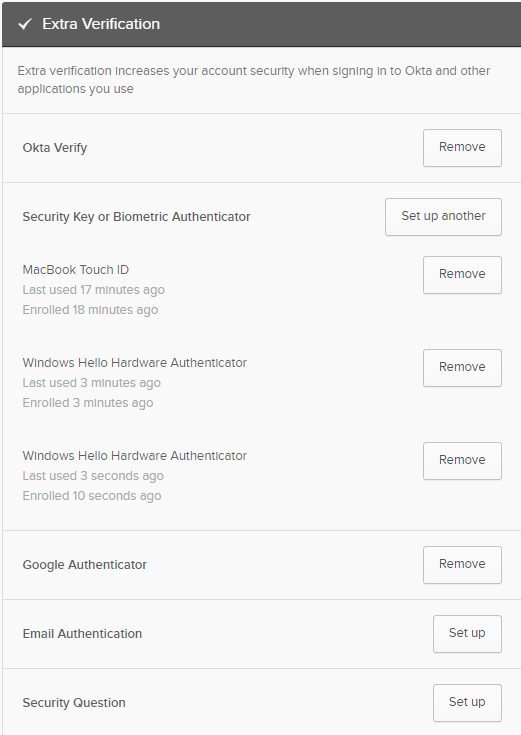Set up another security key authenticator

click(x=443, y=217)
